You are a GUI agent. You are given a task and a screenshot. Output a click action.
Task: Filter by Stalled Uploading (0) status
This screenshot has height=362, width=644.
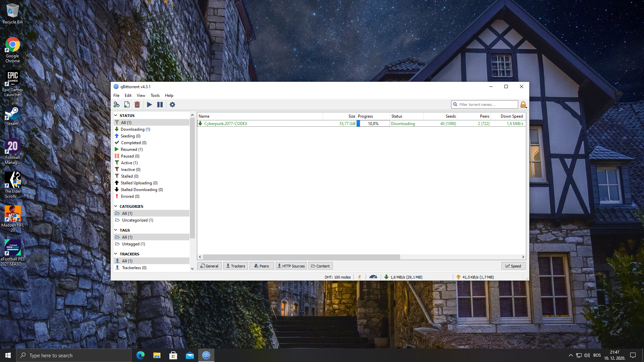(x=152, y=183)
